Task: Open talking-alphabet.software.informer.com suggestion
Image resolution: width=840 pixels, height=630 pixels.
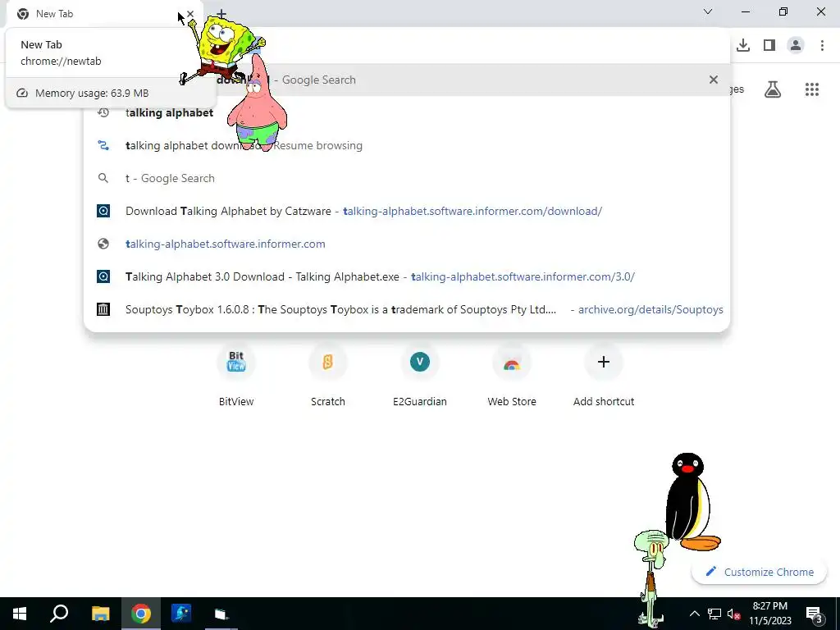Action: pos(407,244)
